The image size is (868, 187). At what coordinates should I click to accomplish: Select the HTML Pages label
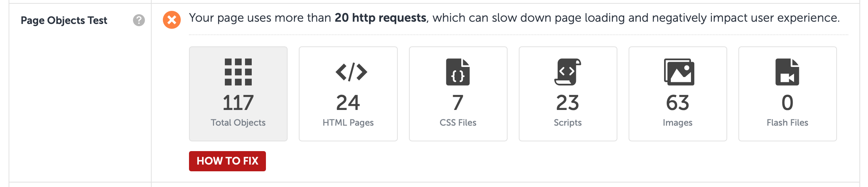tap(348, 123)
